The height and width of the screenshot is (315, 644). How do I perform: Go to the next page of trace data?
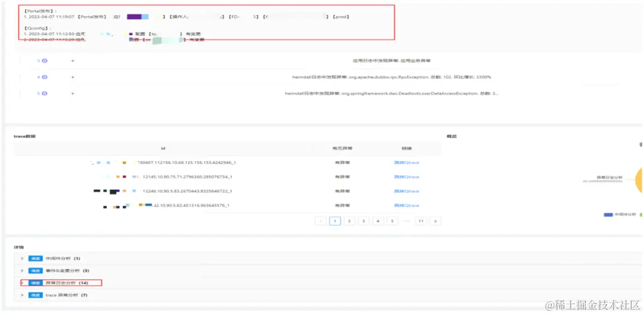[435, 221]
